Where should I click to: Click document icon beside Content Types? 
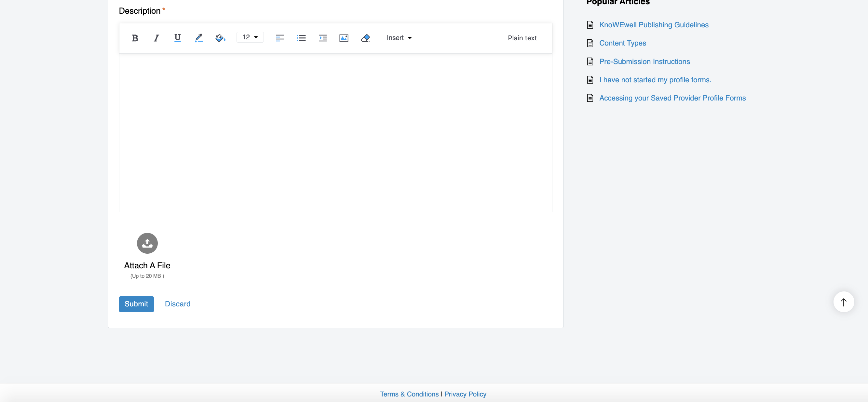590,43
